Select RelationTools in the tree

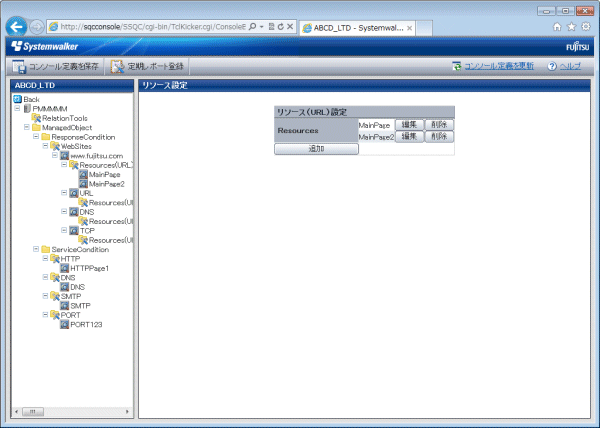[x=65, y=118]
